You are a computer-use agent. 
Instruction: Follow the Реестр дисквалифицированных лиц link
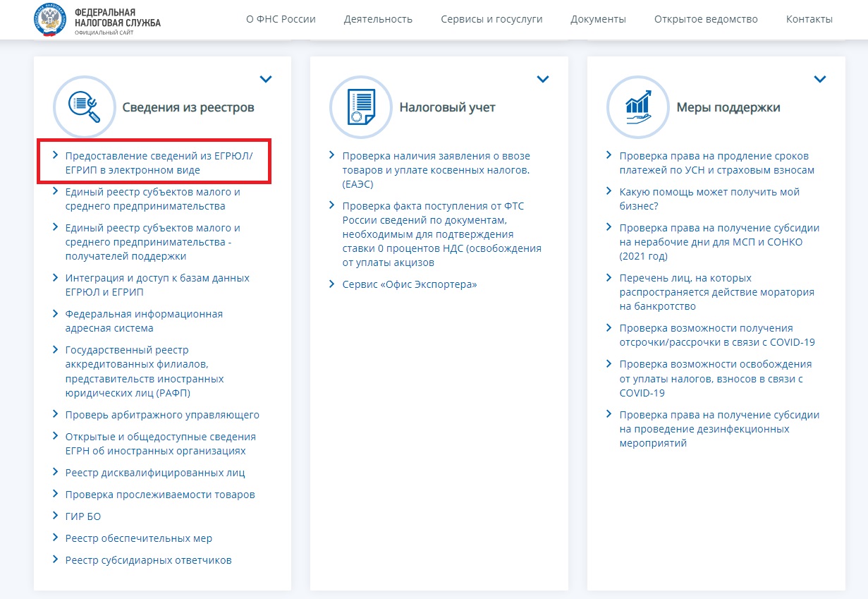[155, 473]
